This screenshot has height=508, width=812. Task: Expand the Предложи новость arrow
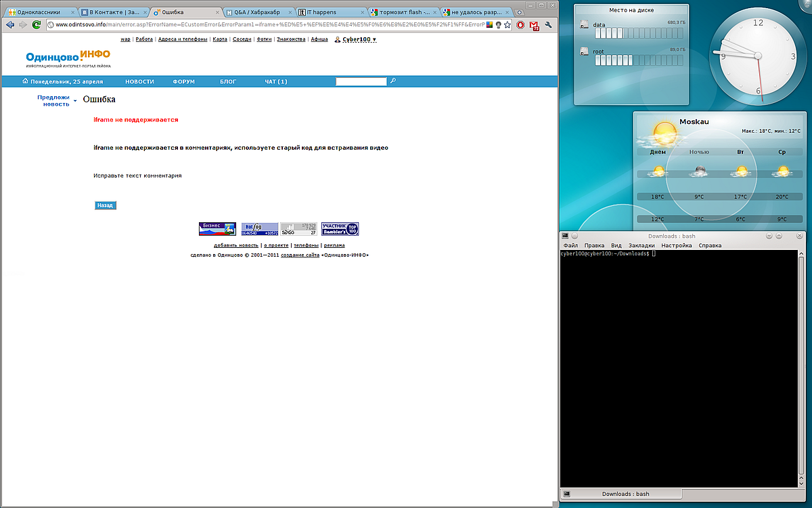(75, 101)
